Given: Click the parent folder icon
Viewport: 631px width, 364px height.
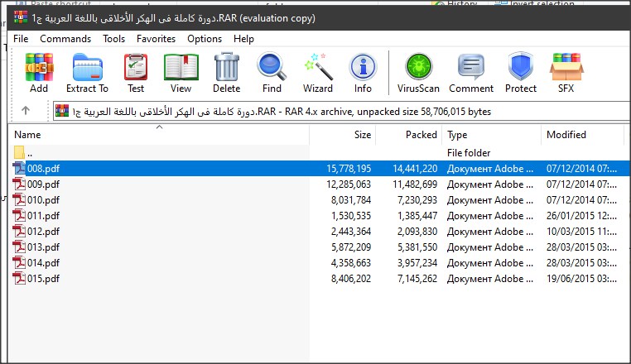Looking at the screenshot, I should (19, 152).
